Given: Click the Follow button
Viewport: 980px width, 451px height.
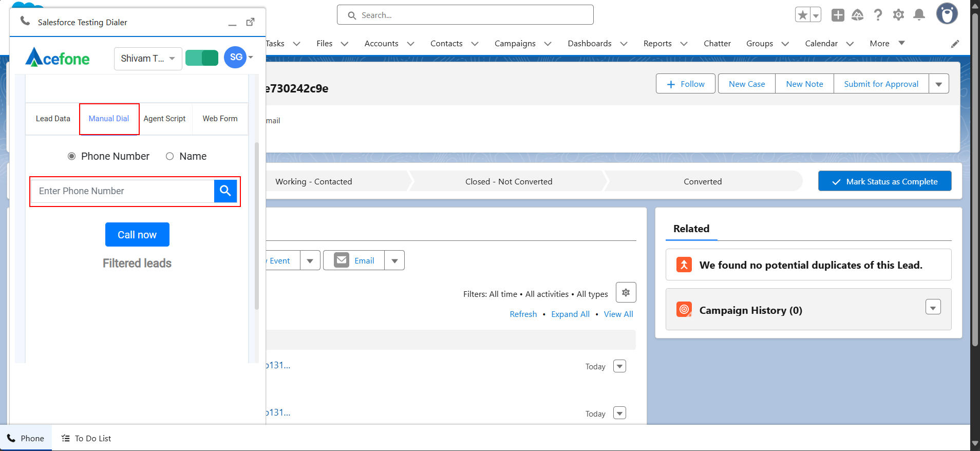Looking at the screenshot, I should [x=685, y=84].
